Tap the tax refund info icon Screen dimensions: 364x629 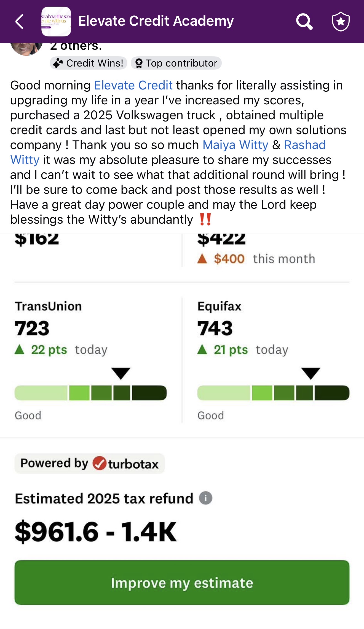(x=206, y=498)
